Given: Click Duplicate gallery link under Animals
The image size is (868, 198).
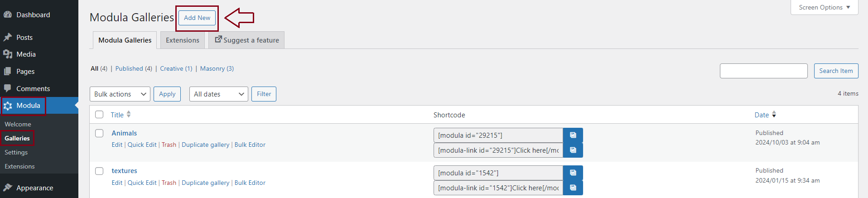Looking at the screenshot, I should 205,145.
